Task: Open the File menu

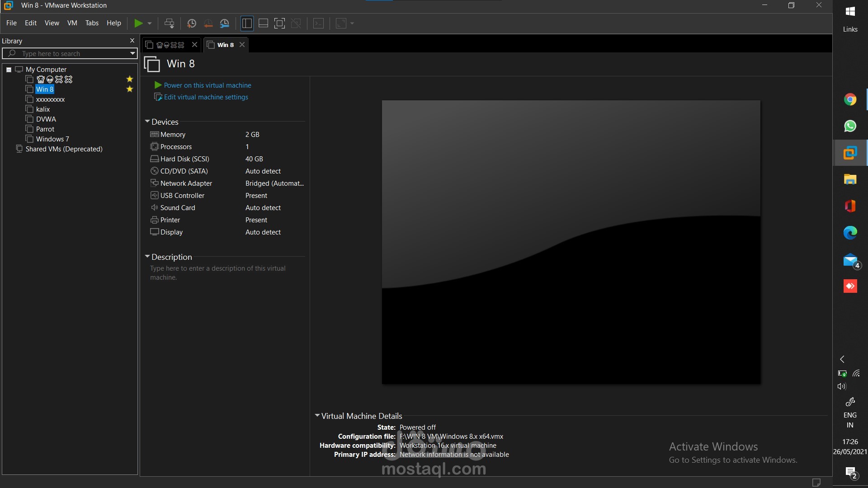Action: click(11, 23)
